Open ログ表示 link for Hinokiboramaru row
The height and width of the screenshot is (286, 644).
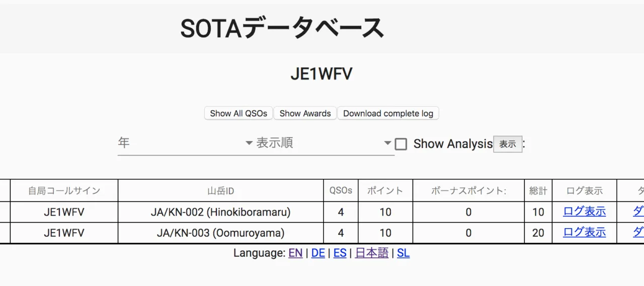click(584, 212)
